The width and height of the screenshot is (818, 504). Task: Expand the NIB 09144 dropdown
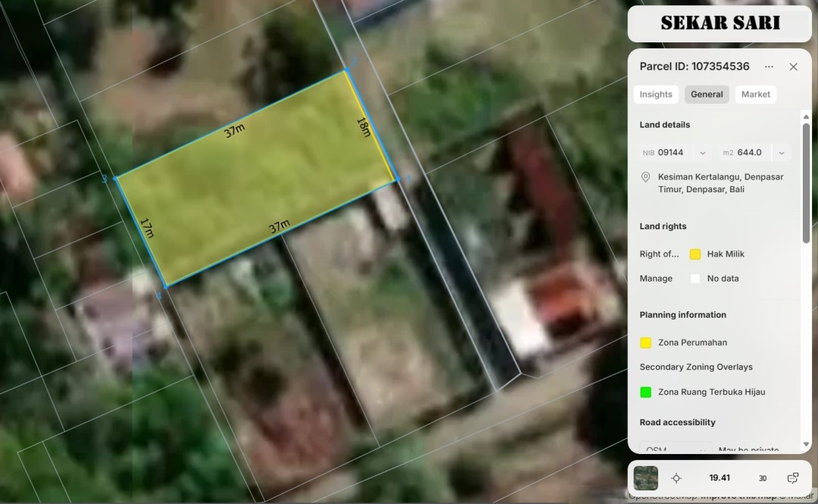point(702,153)
